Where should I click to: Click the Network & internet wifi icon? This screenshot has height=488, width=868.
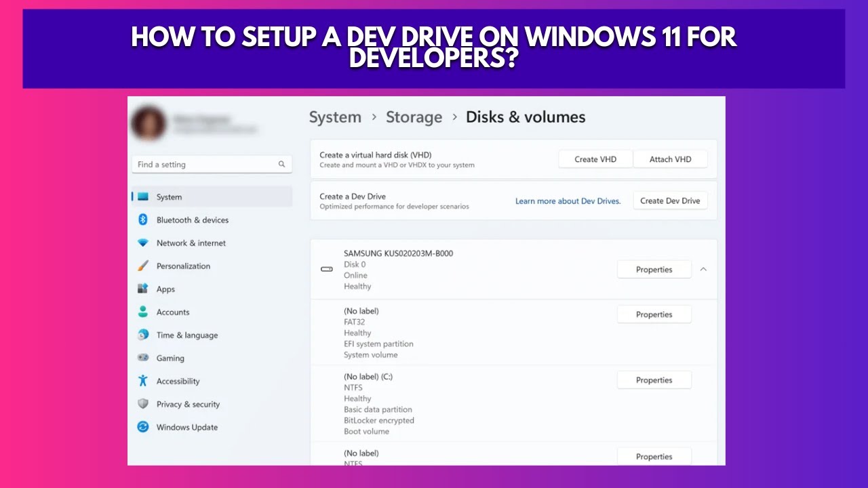pyautogui.click(x=143, y=243)
